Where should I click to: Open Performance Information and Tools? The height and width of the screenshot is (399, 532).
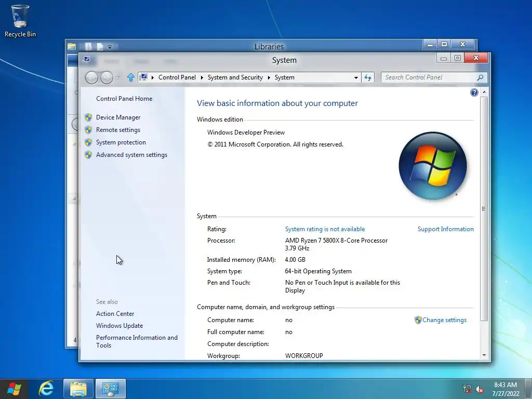[x=137, y=341]
